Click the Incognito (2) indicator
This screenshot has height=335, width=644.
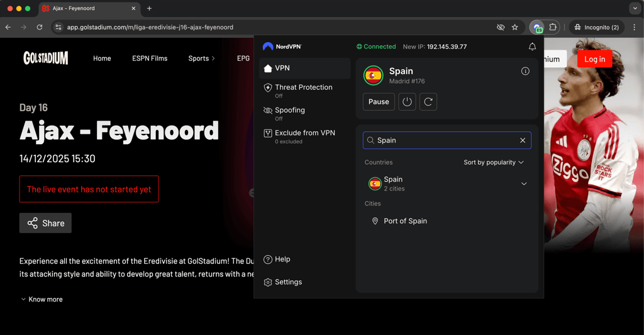coord(596,27)
